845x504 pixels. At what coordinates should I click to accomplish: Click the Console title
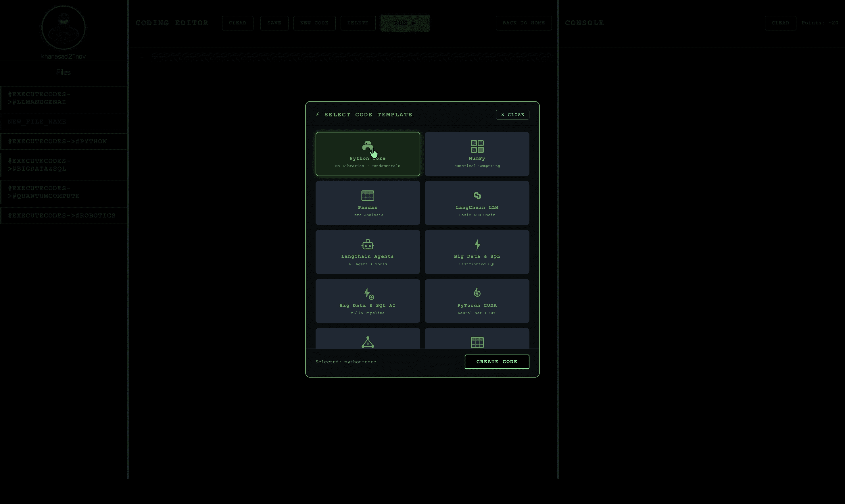point(584,23)
